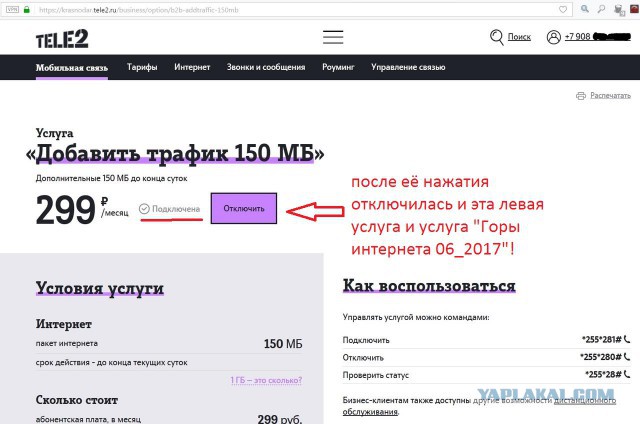Screen dimensions: 640x424
Task: Click the printer icon
Action: click(x=581, y=96)
